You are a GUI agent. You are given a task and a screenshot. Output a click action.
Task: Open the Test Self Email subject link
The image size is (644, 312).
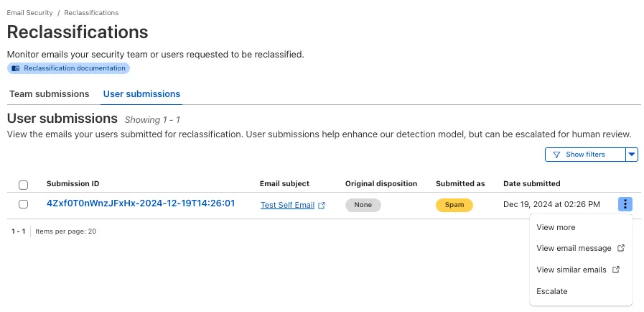tap(287, 205)
